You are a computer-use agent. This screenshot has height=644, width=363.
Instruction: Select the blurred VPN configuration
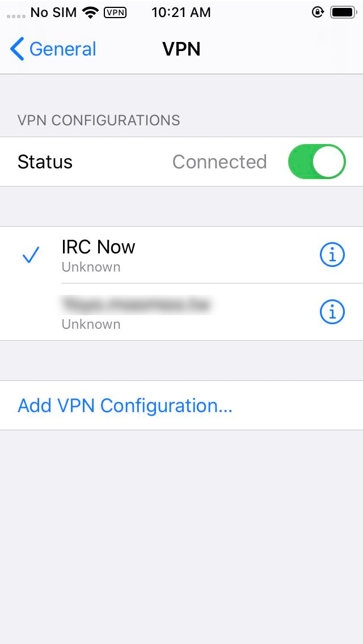(181, 312)
